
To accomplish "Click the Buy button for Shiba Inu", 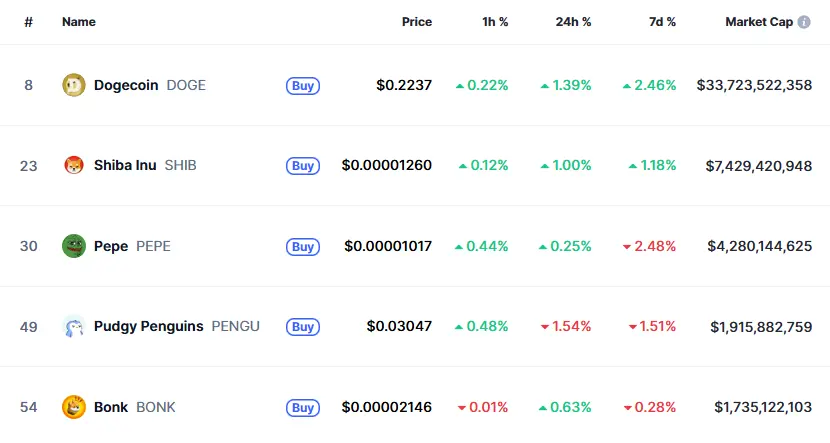I will (x=303, y=166).
